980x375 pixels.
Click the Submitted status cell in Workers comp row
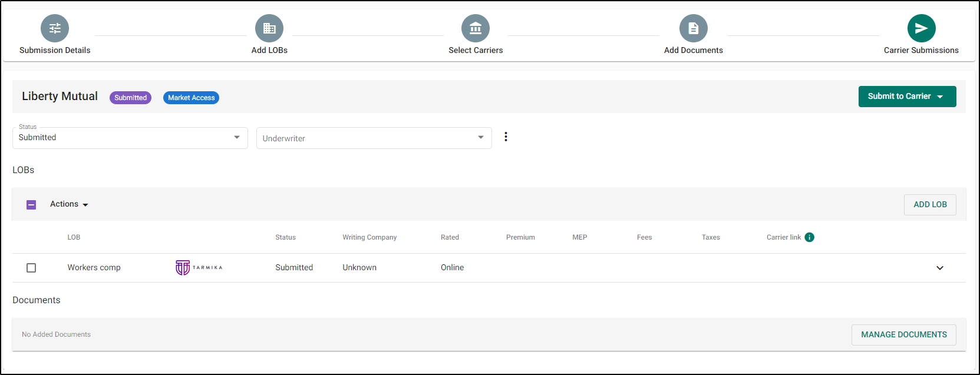coord(294,268)
